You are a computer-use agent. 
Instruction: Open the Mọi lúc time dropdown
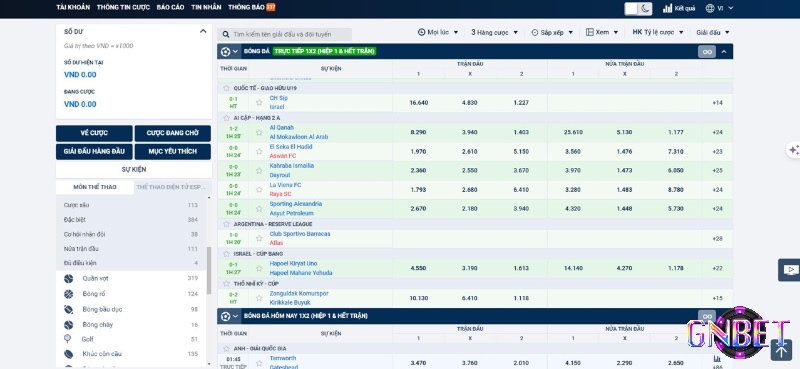pos(438,32)
